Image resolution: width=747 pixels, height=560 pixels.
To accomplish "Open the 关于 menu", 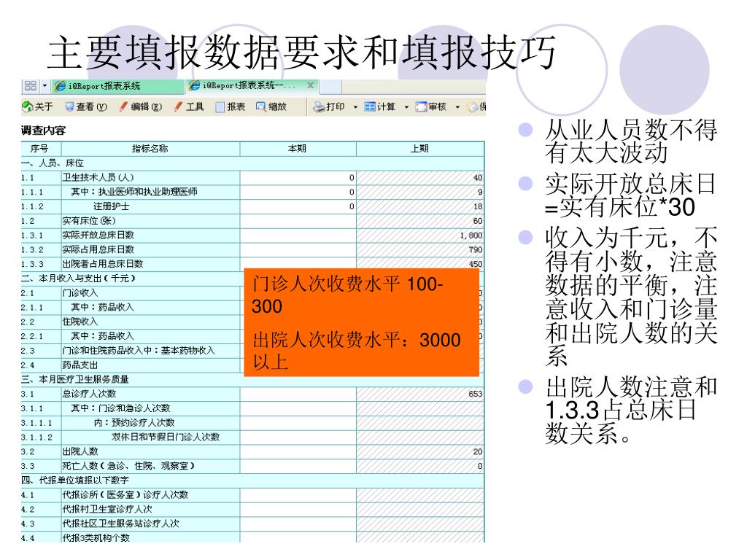I will [x=38, y=106].
